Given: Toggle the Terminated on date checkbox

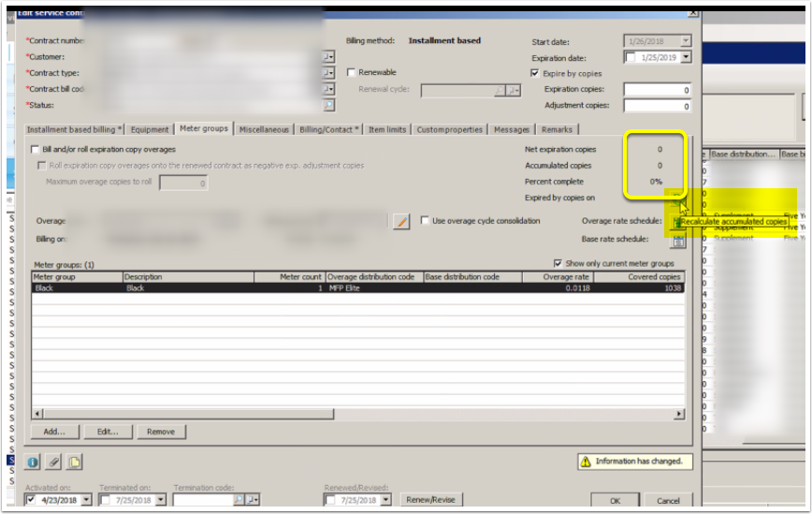Looking at the screenshot, I should click(x=105, y=500).
